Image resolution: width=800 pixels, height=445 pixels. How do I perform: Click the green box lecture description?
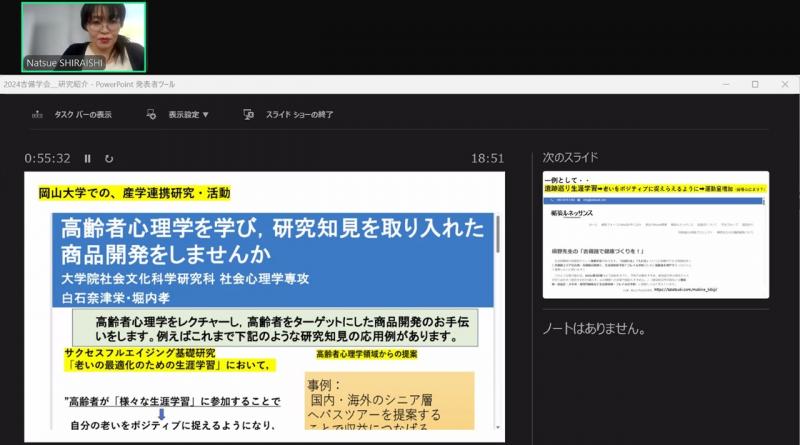pyautogui.click(x=276, y=328)
